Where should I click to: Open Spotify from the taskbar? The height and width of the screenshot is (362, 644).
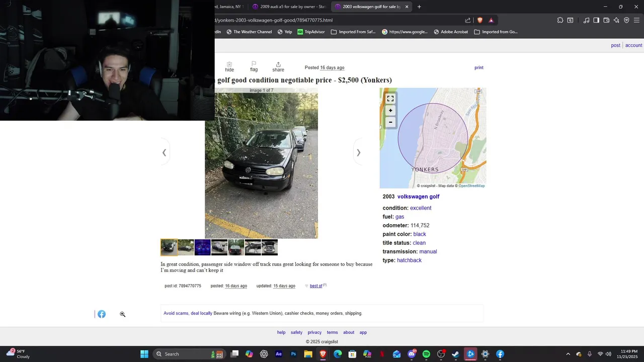(x=426, y=354)
